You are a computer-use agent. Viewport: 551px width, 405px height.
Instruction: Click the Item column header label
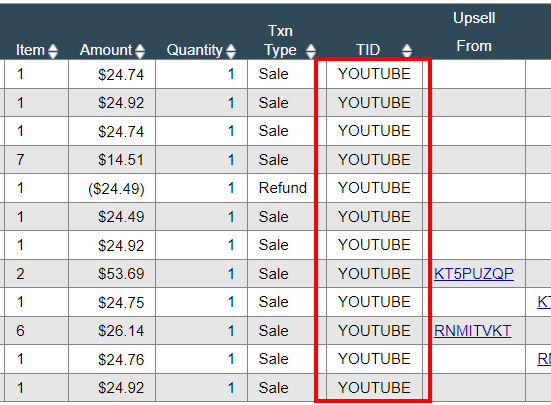pos(30,50)
